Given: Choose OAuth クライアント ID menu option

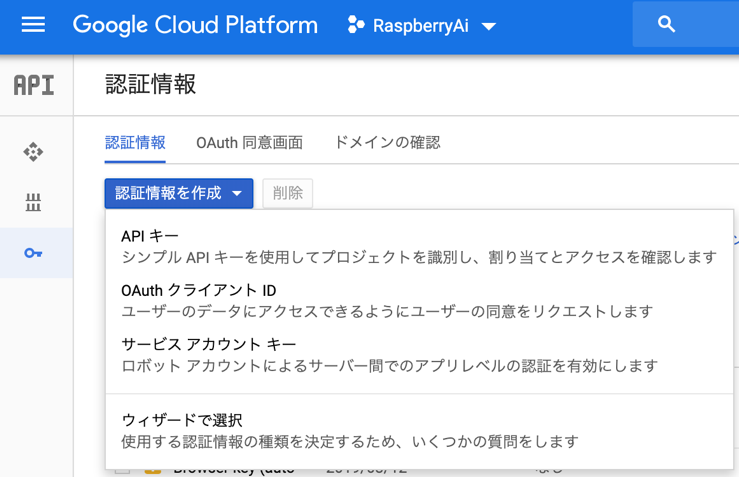Looking at the screenshot, I should tap(419, 301).
